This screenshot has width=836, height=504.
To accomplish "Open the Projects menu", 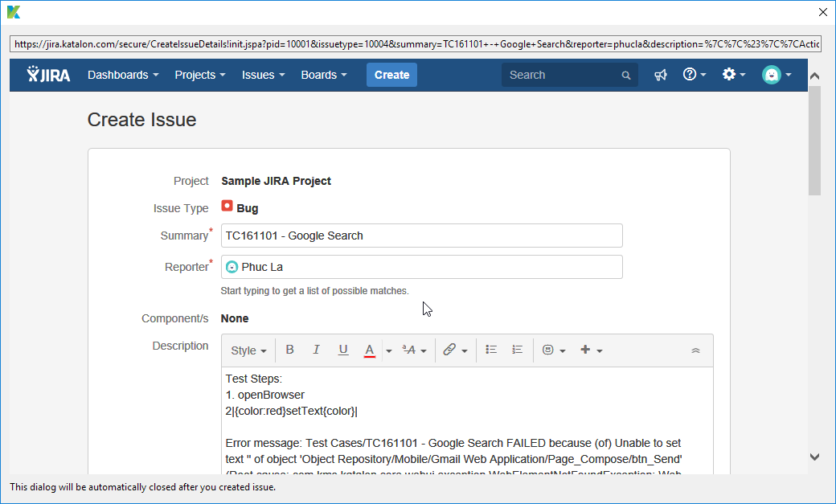I will [200, 75].
